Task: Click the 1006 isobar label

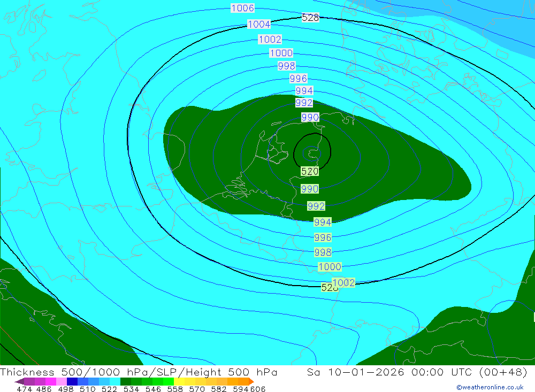Action: (242, 8)
